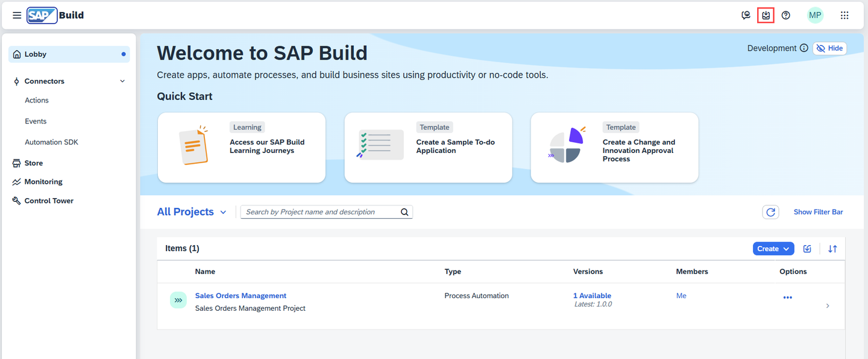
Task: Click the 1 Available versions link
Action: [592, 296]
